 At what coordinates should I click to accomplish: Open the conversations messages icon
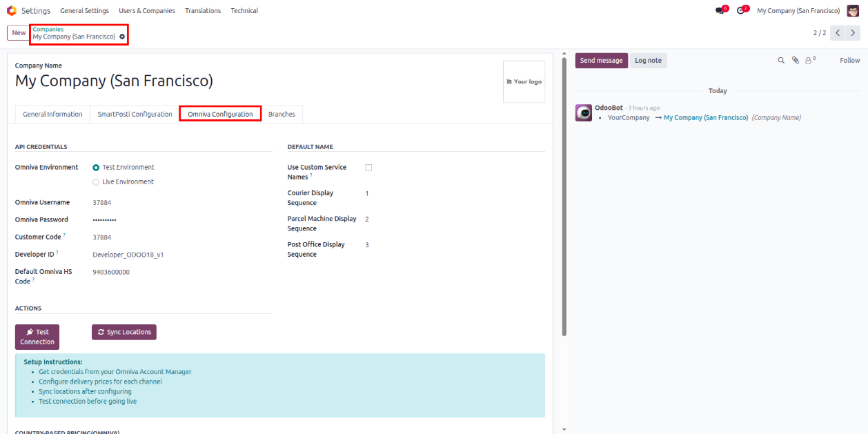(720, 10)
